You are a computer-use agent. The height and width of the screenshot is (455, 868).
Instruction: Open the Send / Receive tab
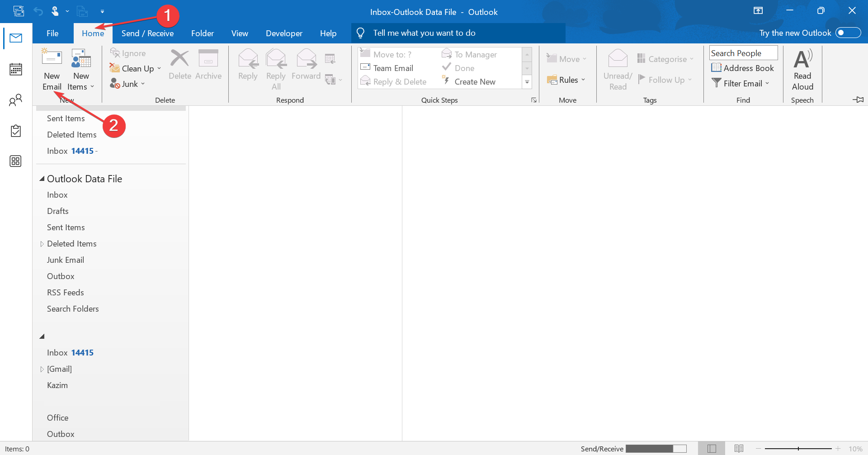[x=147, y=33]
